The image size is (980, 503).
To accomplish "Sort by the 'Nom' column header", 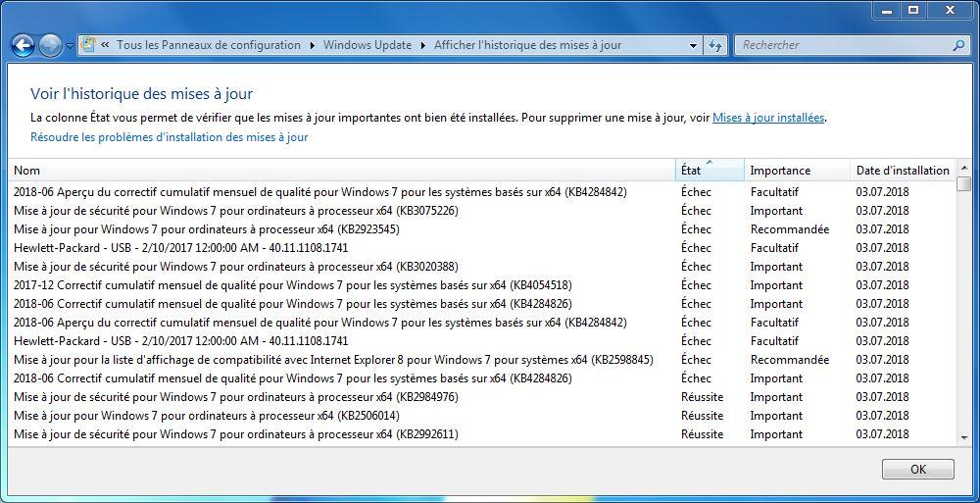I will point(341,171).
